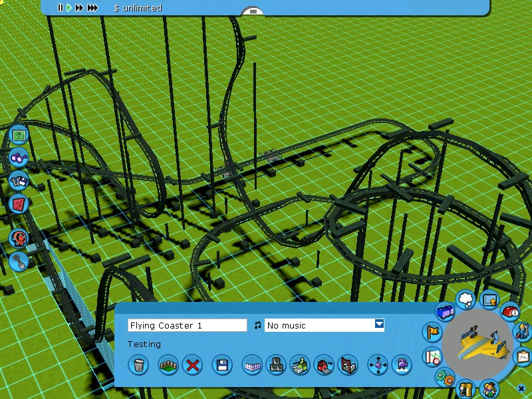532x399 pixels.
Task: Pause the game simulation
Action: pos(60,8)
